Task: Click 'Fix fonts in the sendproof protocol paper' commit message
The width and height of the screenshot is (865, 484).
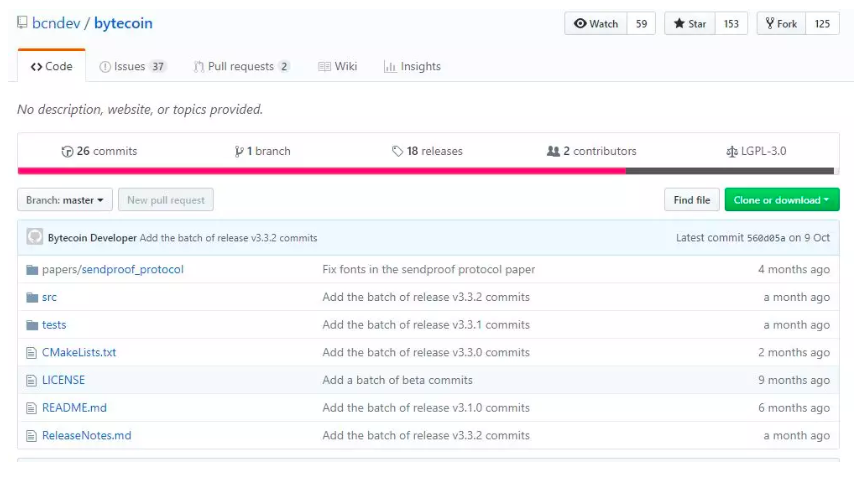Action: point(429,269)
